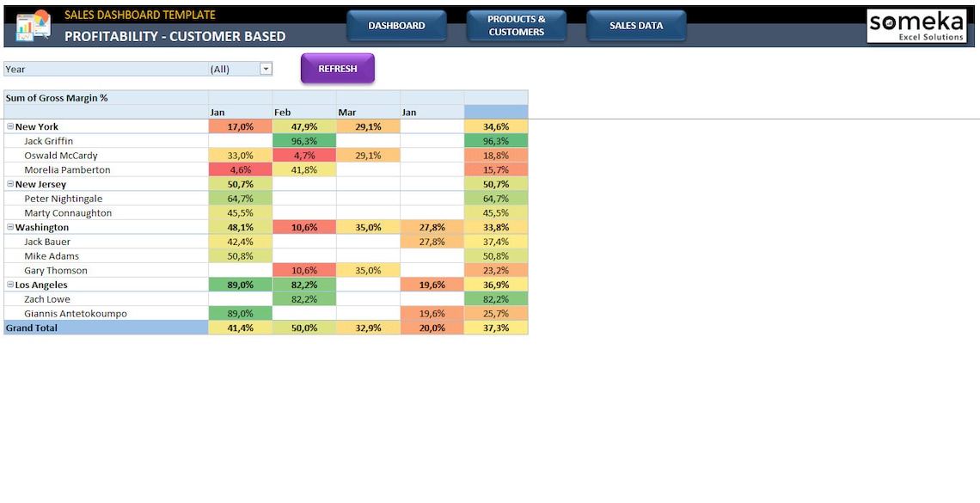
Task: Collapse the Los Angeles customer group
Action: pyautogui.click(x=9, y=284)
